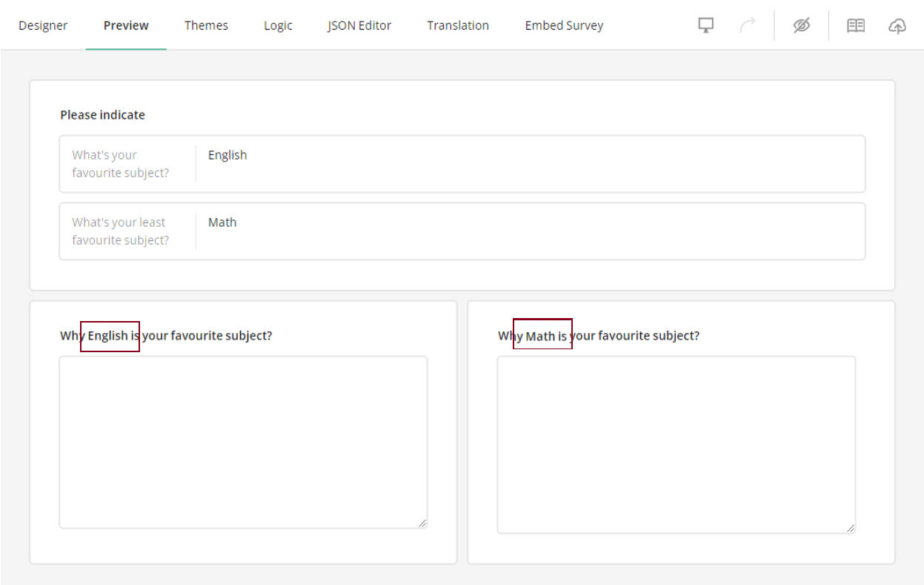
Task: Click the resize grip of the English comment box
Action: [423, 523]
